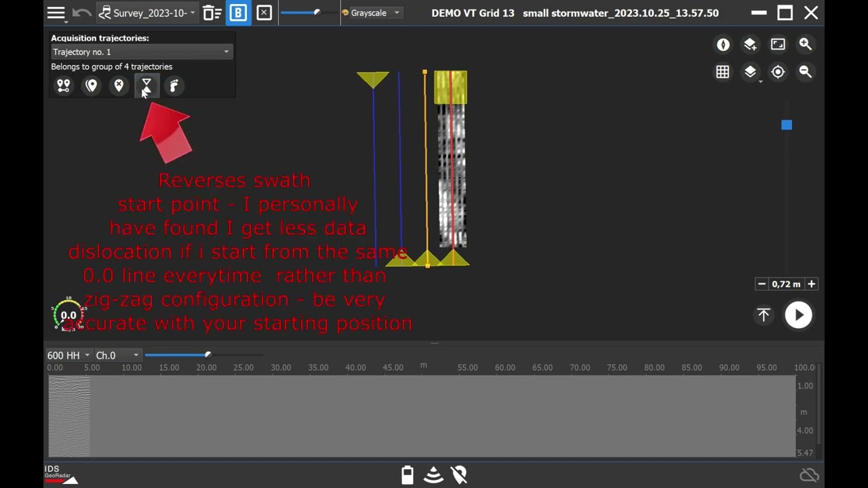This screenshot has height=488, width=868.
Task: Increase the 0,72 m value with plus
Action: (811, 284)
